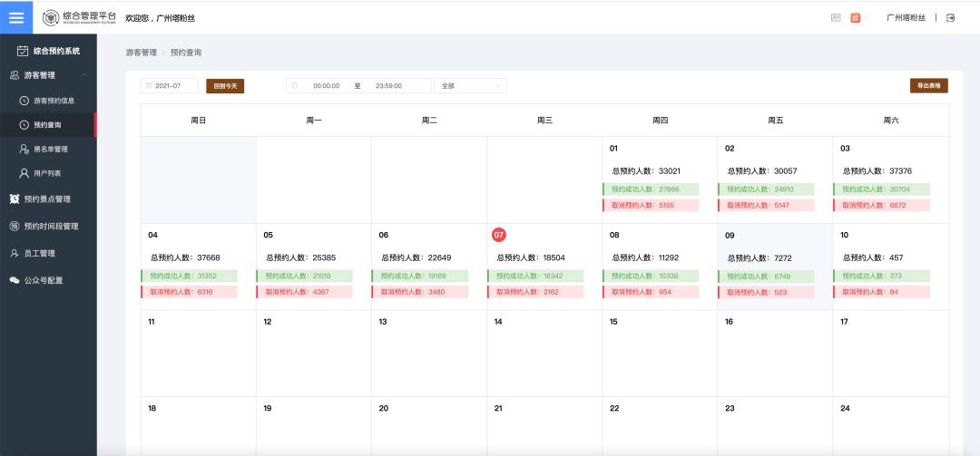Click 游客管理 breadcrumb link
Image resolution: width=980 pixels, height=456 pixels.
pos(142,53)
